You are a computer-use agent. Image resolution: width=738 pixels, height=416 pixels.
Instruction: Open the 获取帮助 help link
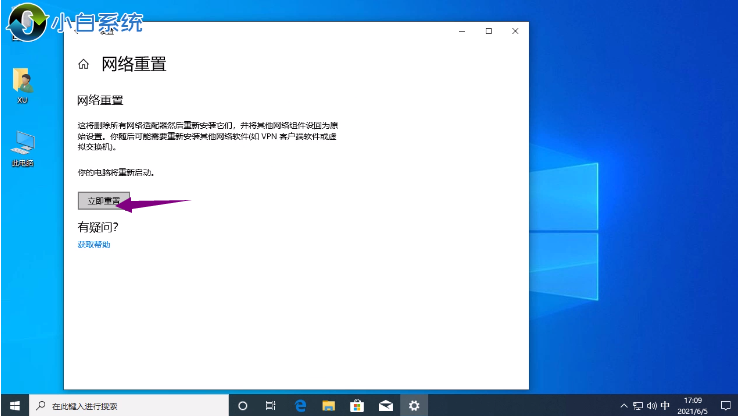[94, 244]
